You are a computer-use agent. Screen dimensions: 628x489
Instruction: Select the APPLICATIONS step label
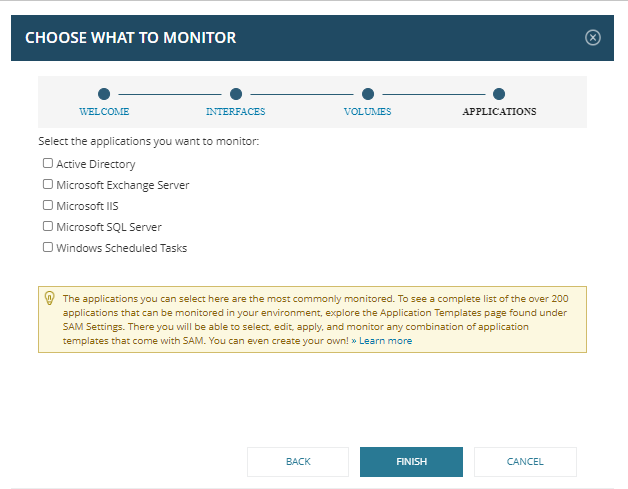point(499,111)
